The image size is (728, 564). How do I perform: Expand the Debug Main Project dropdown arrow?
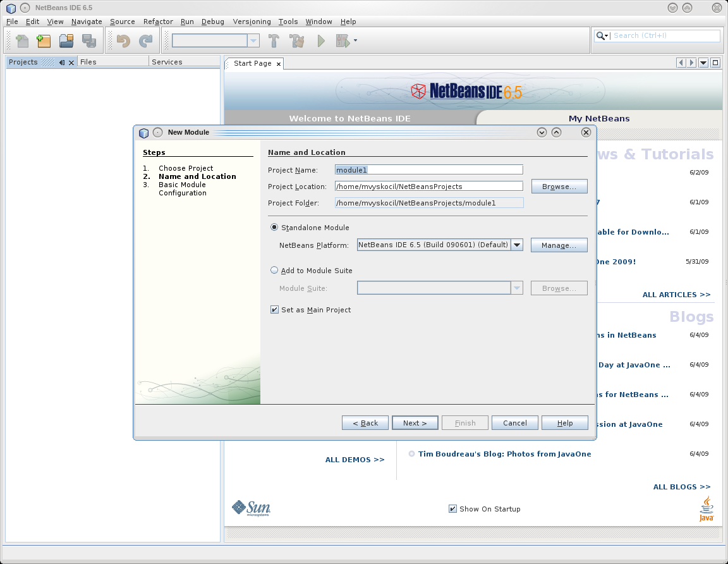pyautogui.click(x=355, y=41)
